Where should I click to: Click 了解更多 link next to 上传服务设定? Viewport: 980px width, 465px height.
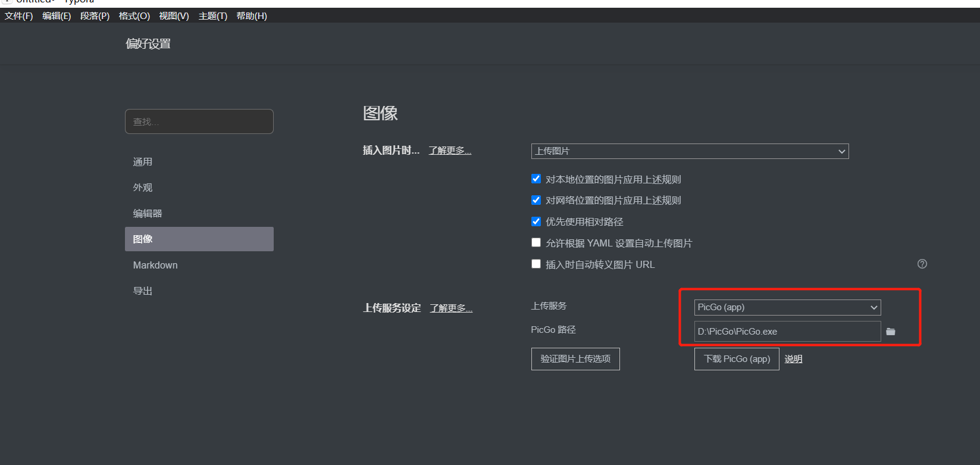coord(450,308)
